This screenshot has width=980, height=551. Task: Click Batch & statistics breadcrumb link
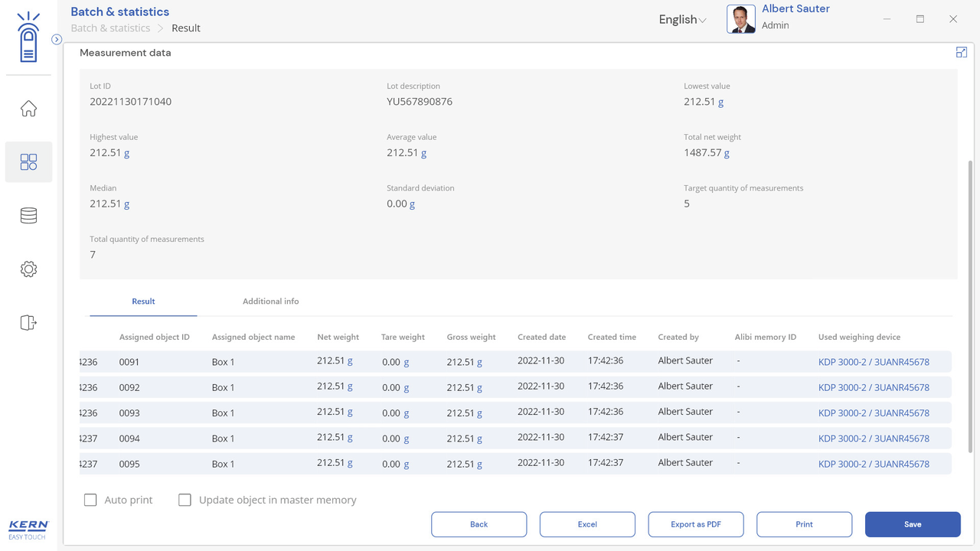coord(110,28)
